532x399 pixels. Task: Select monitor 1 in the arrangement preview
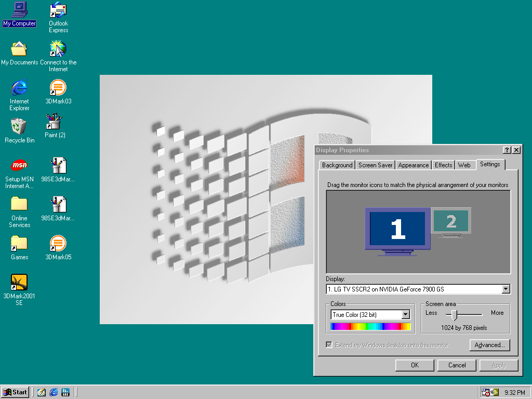(397, 231)
